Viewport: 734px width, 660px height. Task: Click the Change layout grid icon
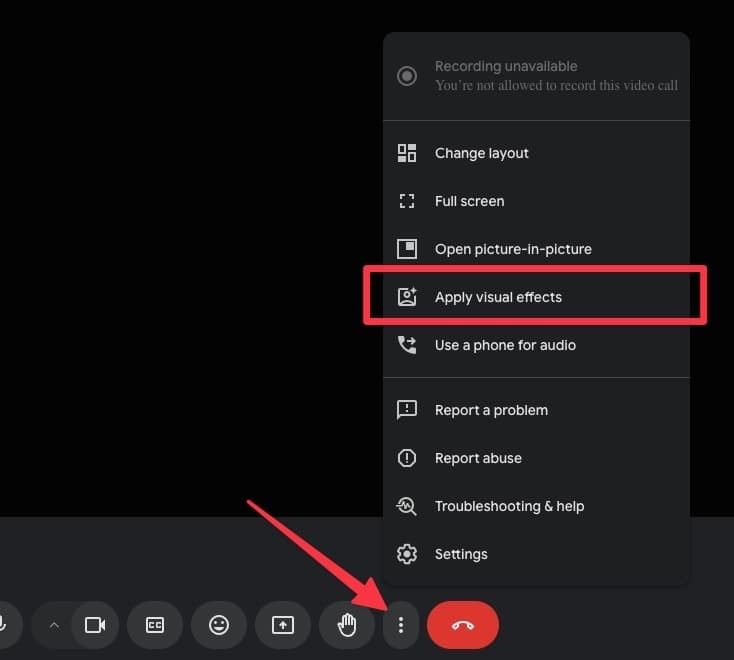point(407,153)
